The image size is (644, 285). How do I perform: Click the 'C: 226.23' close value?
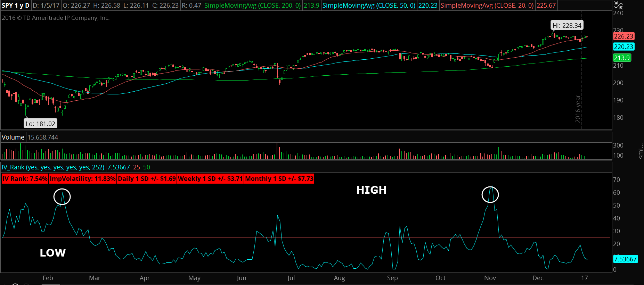coord(166,6)
